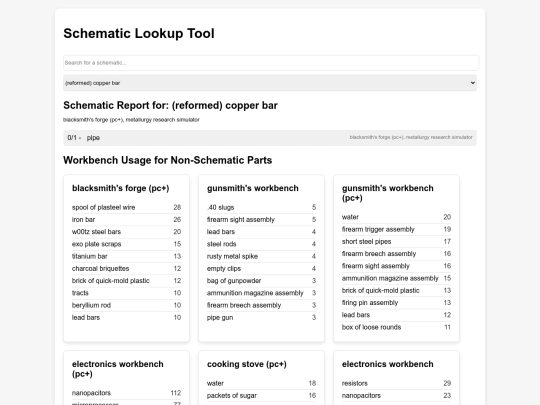The image size is (540, 405).
Task: Select 'rusty metal spike' row
Action: pos(261,256)
